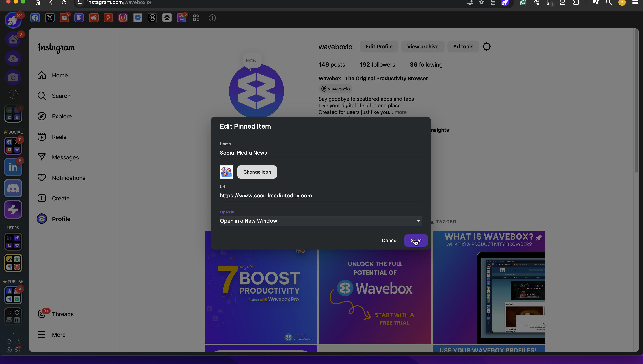Open the user profile avatar icon
Screen dimensions: 643x364
622,3
